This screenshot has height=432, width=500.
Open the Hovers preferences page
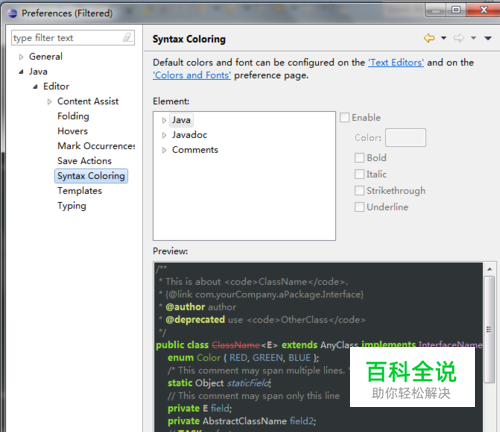pos(72,131)
